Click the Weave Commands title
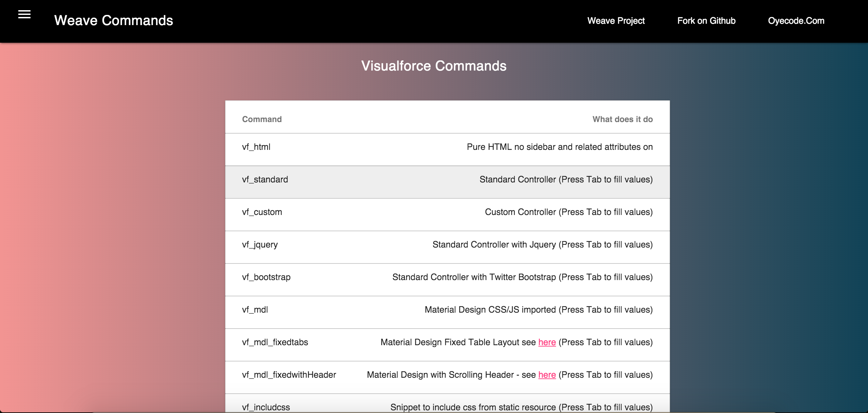 [x=114, y=21]
